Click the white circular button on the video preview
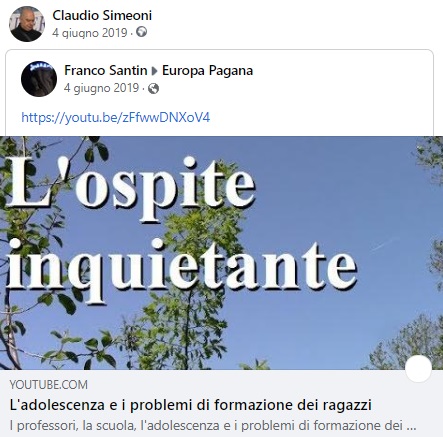443x437 pixels. coord(418,368)
